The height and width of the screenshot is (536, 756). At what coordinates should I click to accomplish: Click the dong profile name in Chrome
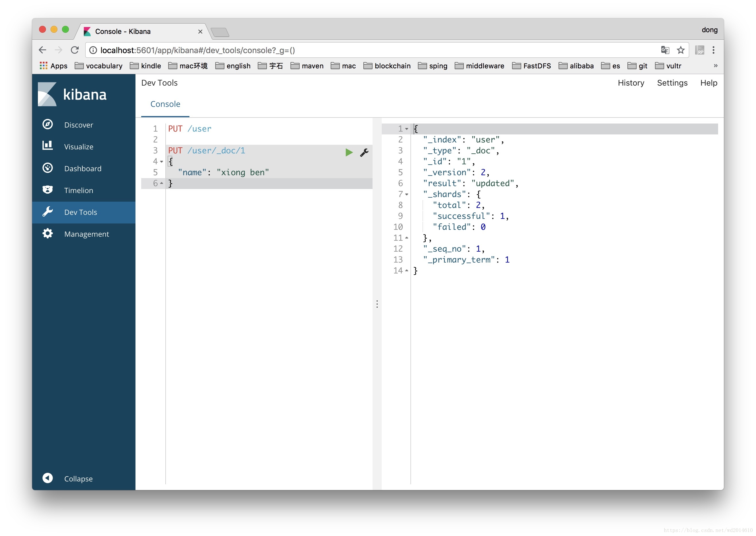[710, 30]
